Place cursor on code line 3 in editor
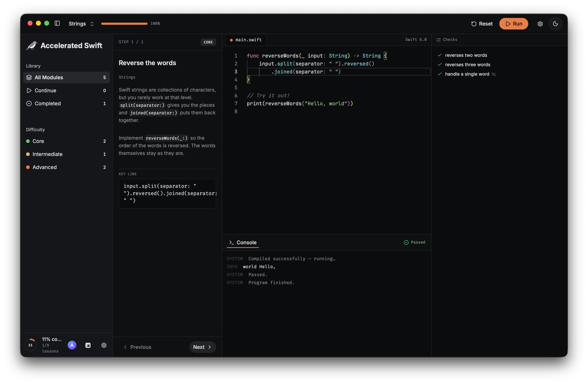Viewport: 588px width, 384px height. (339, 72)
